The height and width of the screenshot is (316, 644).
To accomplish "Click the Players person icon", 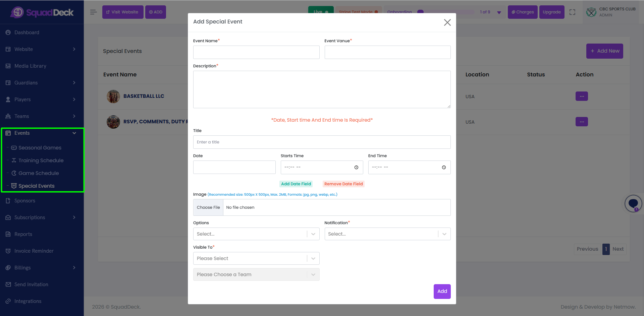I will pos(8,100).
